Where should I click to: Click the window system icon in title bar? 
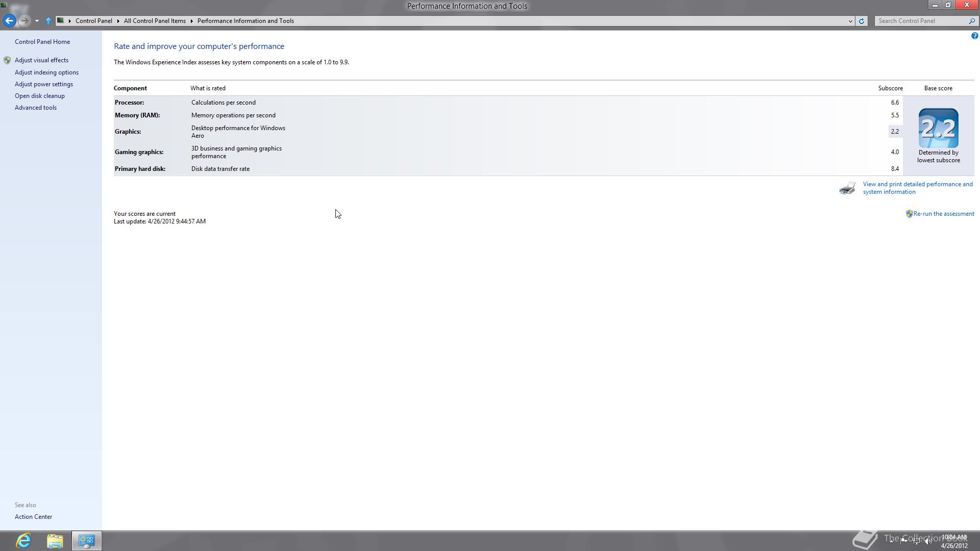4,5
